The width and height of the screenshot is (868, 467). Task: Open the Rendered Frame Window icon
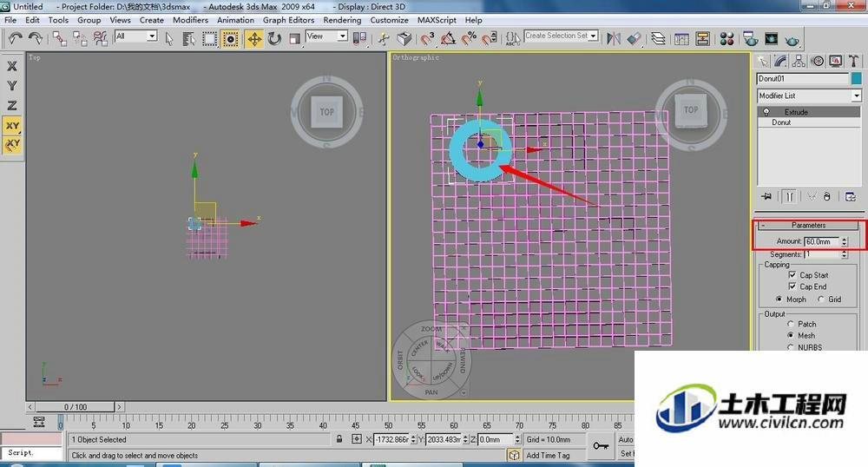click(771, 38)
